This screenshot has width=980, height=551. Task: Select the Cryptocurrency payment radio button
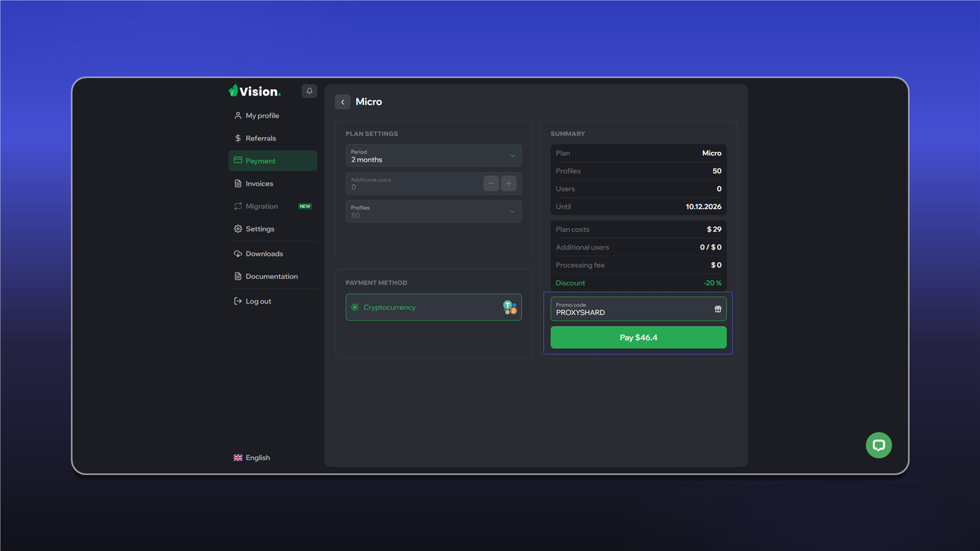coord(355,307)
